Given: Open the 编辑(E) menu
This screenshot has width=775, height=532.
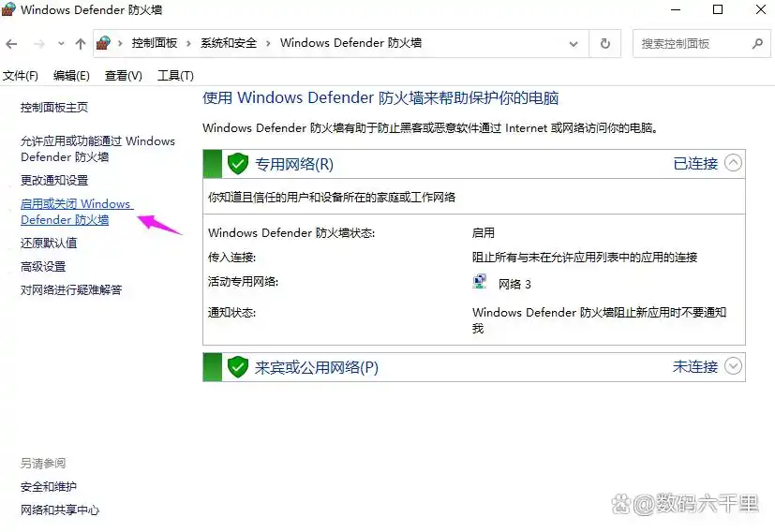Looking at the screenshot, I should [x=71, y=76].
